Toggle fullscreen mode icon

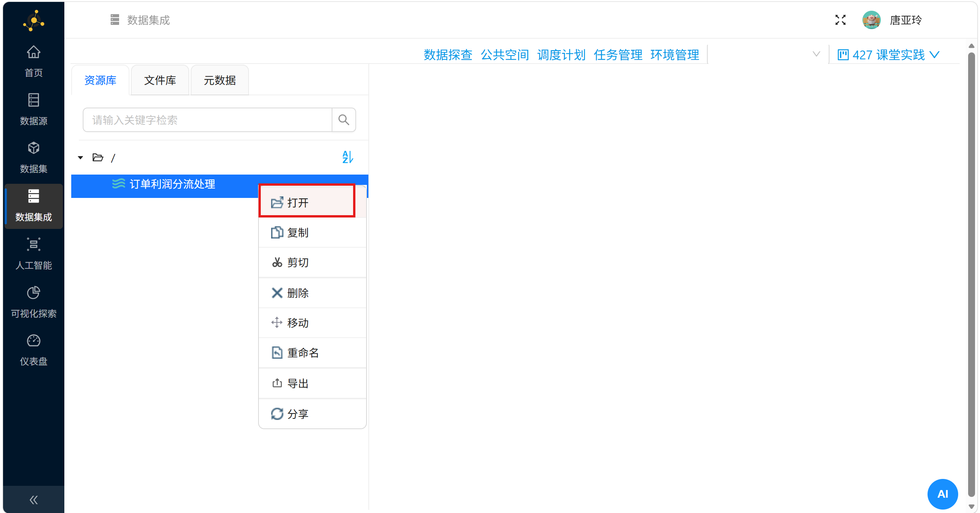(840, 20)
